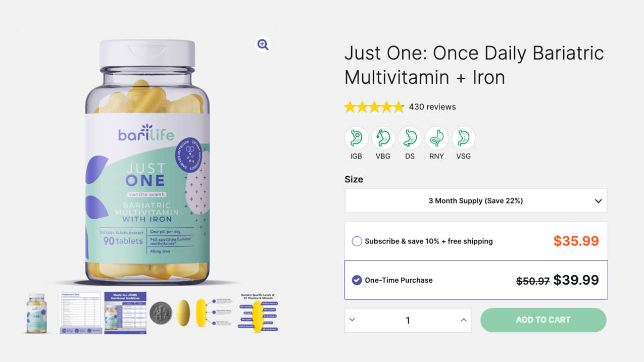
Task: Select the VSG procedure stomach icon
Action: (463, 138)
